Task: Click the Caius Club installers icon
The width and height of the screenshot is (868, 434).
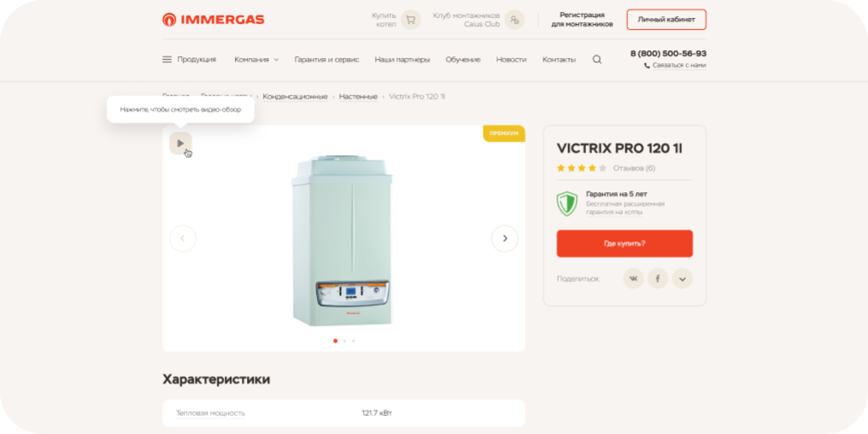Action: pos(514,20)
